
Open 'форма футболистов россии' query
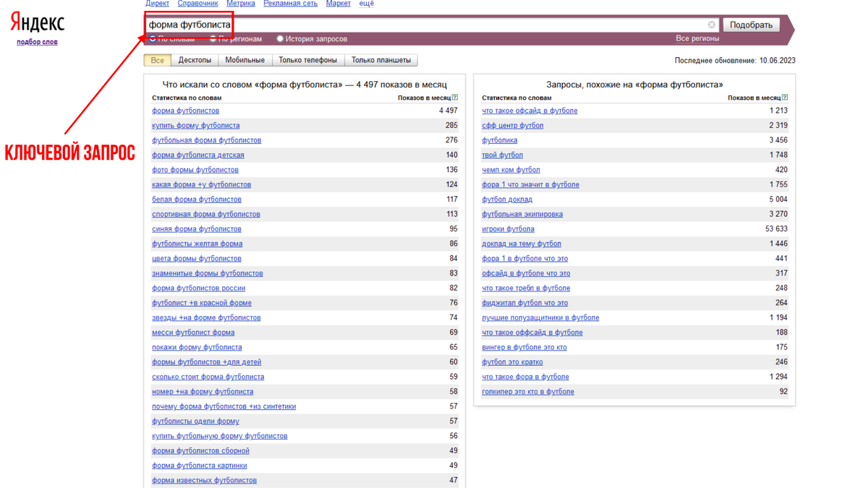(198, 288)
